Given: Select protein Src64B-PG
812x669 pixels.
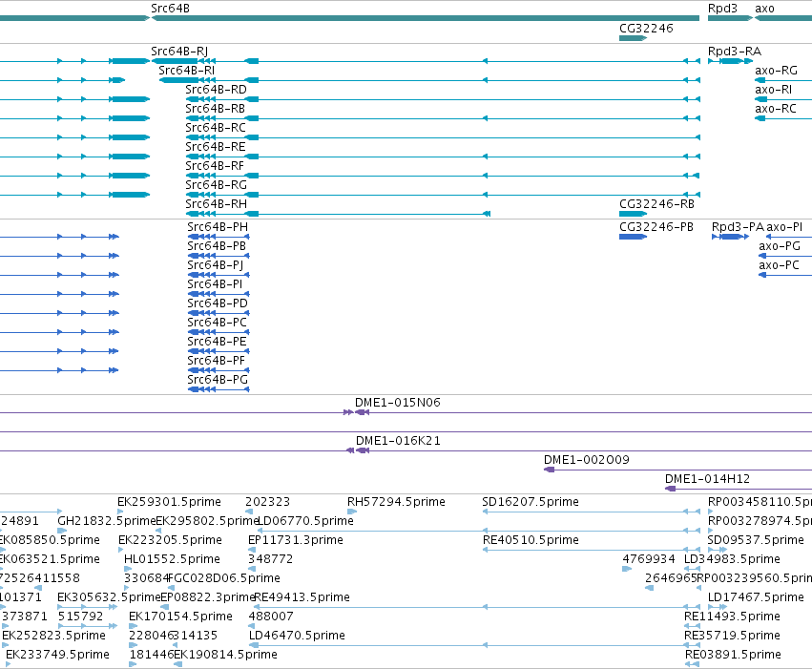Looking at the screenshot, I should click(x=218, y=381).
